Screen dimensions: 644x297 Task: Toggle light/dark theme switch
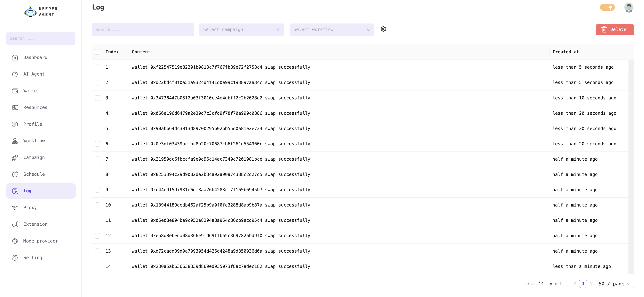(607, 7)
